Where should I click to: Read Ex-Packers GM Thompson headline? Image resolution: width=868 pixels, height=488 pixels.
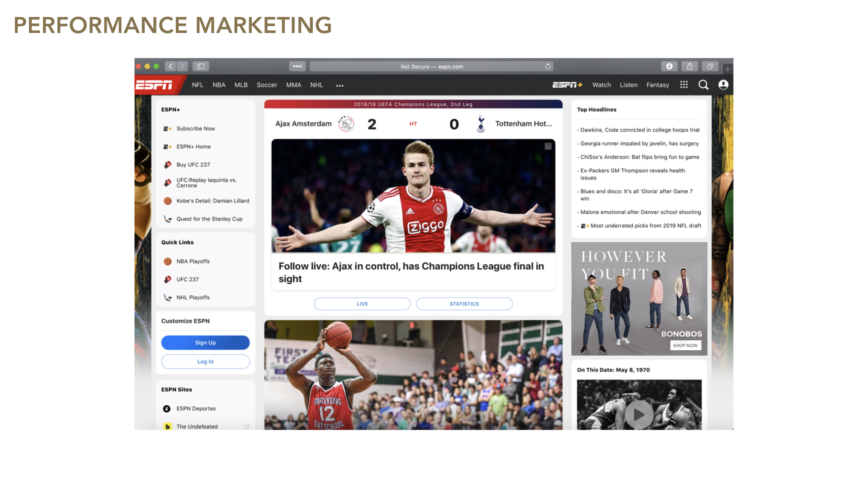tap(633, 174)
